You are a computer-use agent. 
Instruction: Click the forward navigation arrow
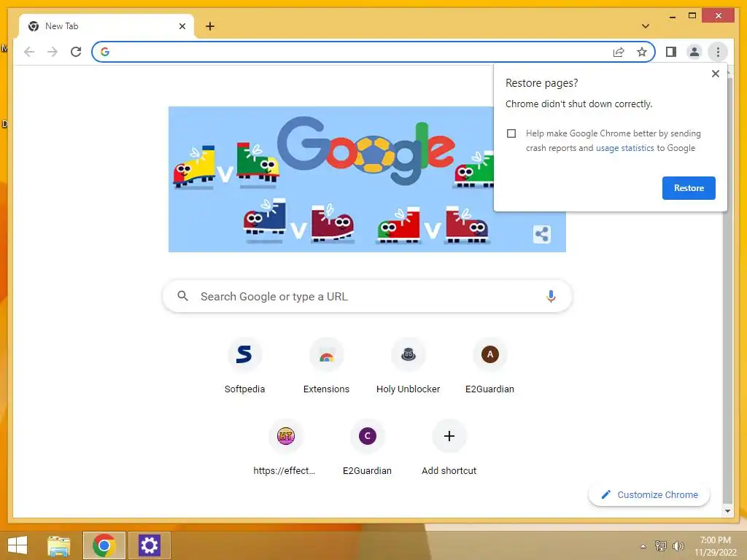pyautogui.click(x=53, y=52)
